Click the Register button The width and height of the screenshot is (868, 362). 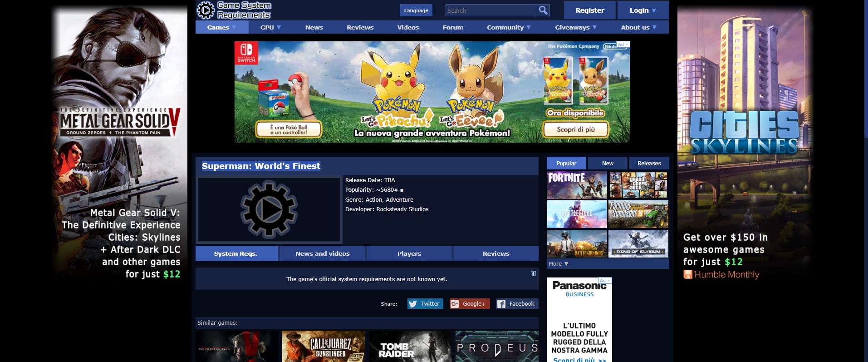point(589,10)
